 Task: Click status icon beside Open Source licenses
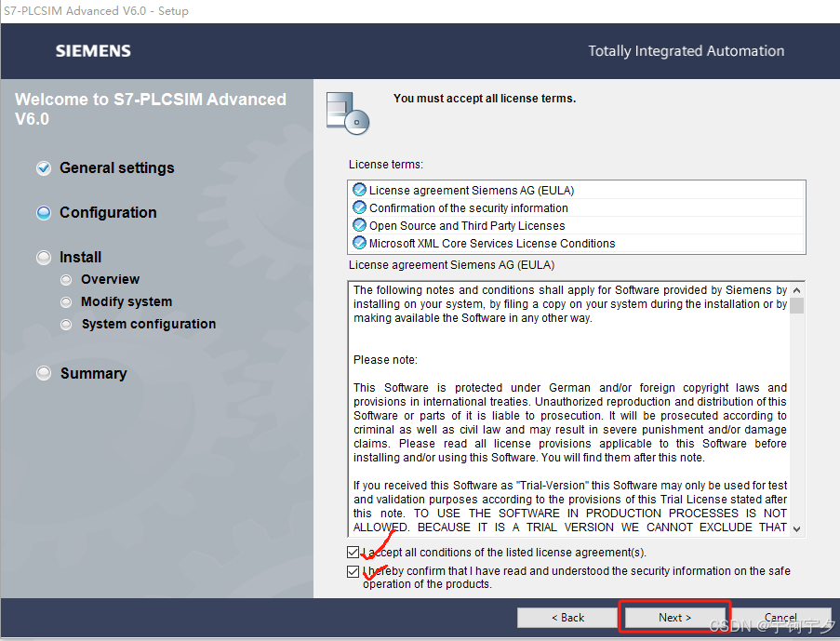[x=359, y=225]
